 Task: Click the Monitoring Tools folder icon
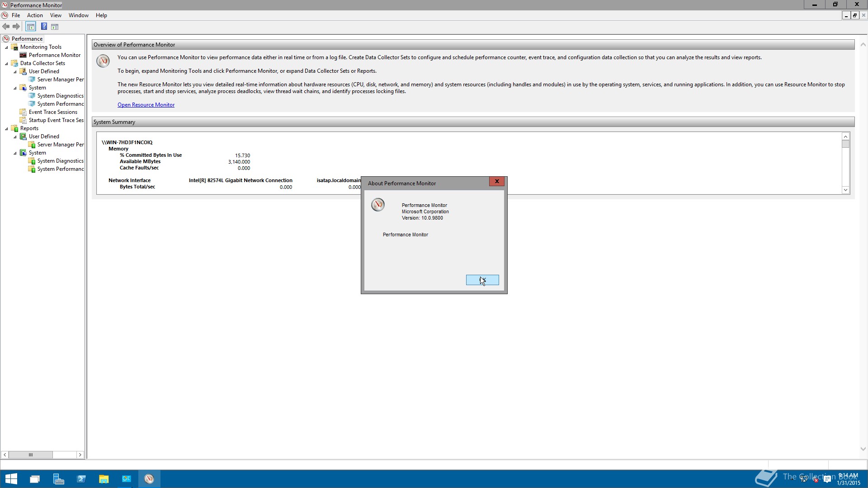pyautogui.click(x=14, y=47)
